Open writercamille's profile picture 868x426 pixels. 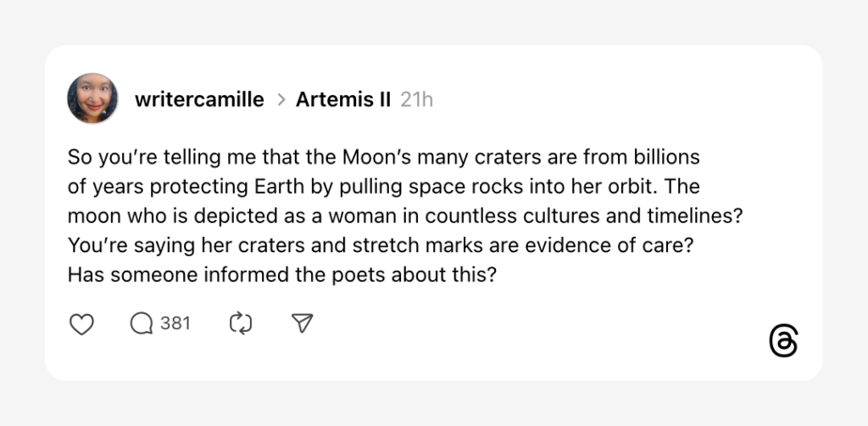(x=92, y=98)
